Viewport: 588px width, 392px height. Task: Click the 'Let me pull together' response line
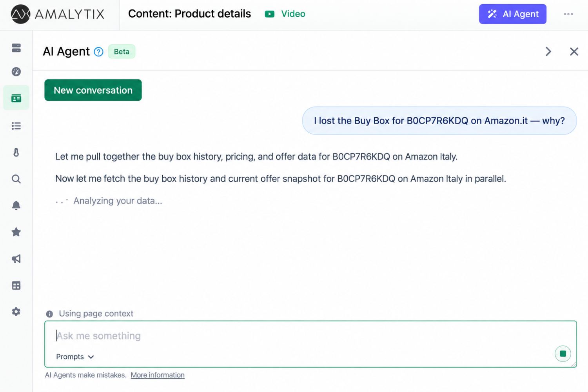click(x=256, y=157)
